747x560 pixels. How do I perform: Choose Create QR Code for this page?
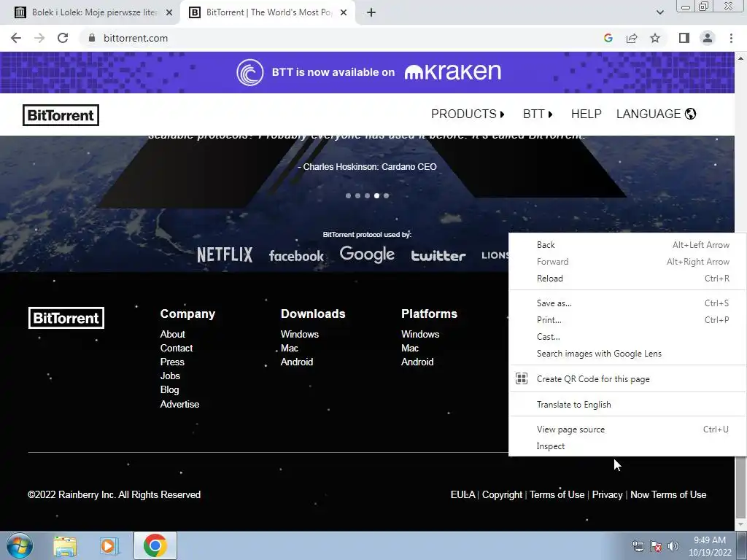point(628,379)
